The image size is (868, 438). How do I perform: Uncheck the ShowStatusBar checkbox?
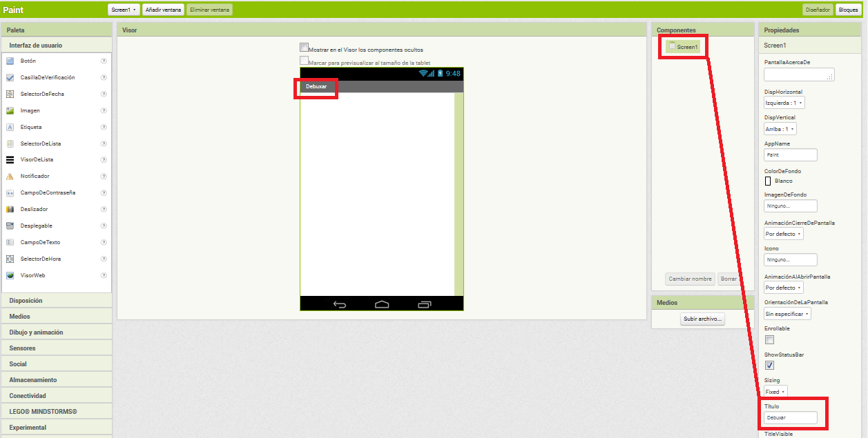coord(769,366)
